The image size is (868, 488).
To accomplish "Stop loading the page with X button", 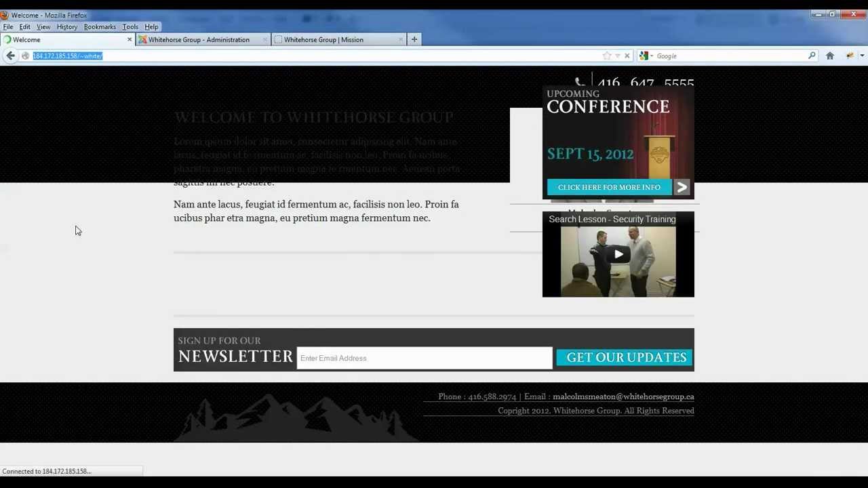I will pyautogui.click(x=627, y=56).
